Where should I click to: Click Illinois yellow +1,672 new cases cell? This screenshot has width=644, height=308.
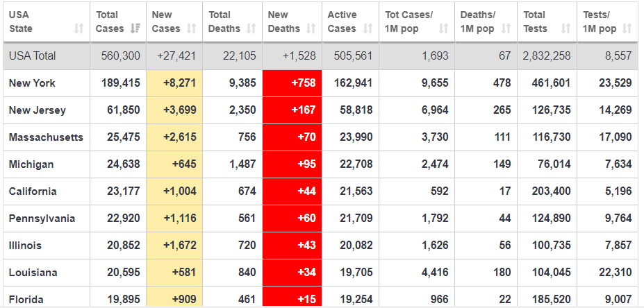pos(174,246)
